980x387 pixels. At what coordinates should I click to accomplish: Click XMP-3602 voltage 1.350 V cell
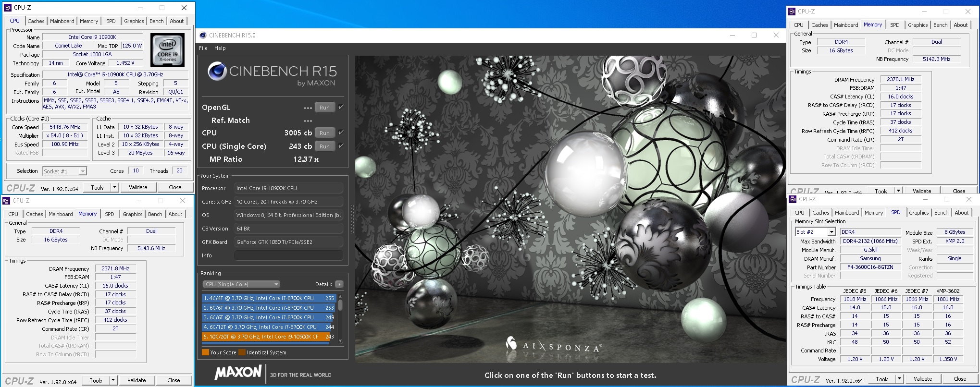tap(948, 359)
